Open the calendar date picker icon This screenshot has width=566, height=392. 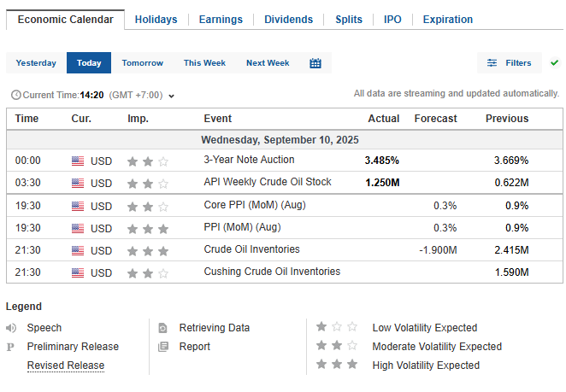pos(315,63)
